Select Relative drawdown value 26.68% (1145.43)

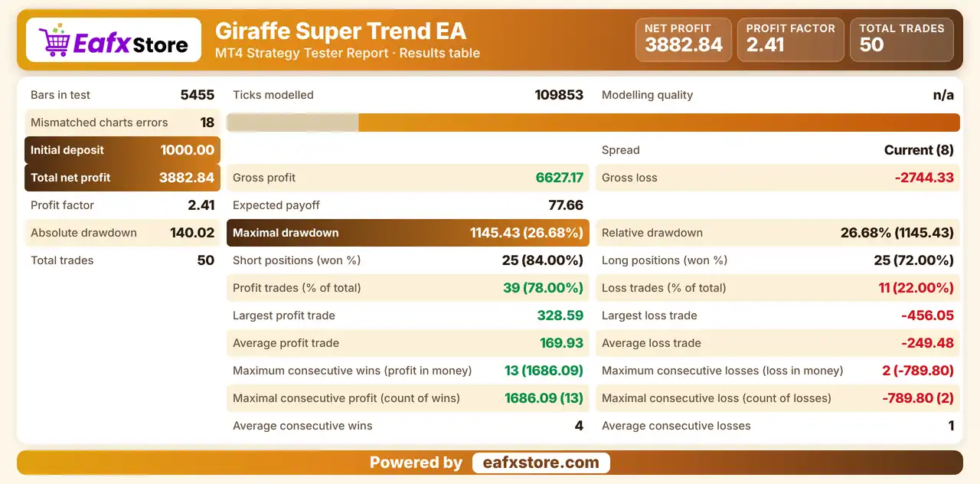pos(897,233)
